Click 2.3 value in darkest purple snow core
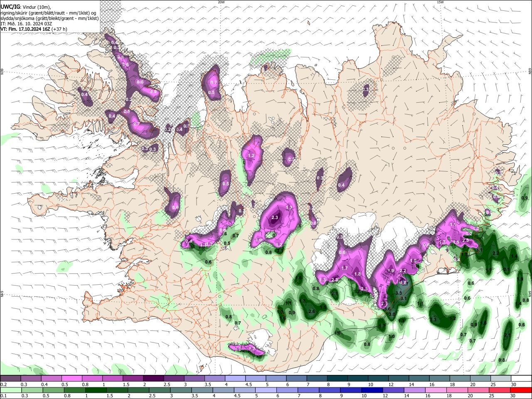 [x=275, y=217]
